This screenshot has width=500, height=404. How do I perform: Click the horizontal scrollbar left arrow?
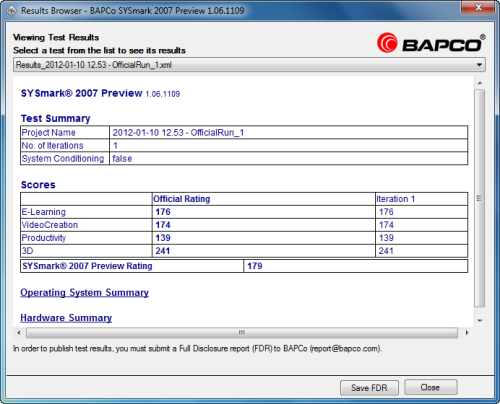[19, 333]
